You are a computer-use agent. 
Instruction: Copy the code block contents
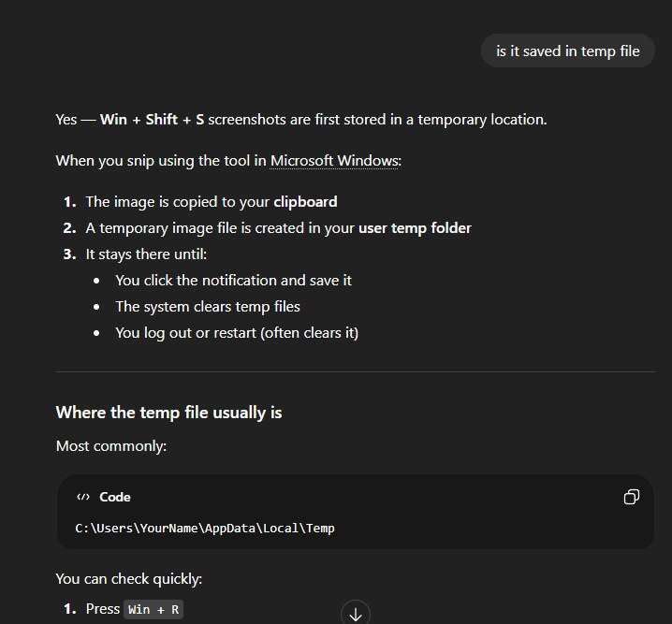(x=632, y=497)
